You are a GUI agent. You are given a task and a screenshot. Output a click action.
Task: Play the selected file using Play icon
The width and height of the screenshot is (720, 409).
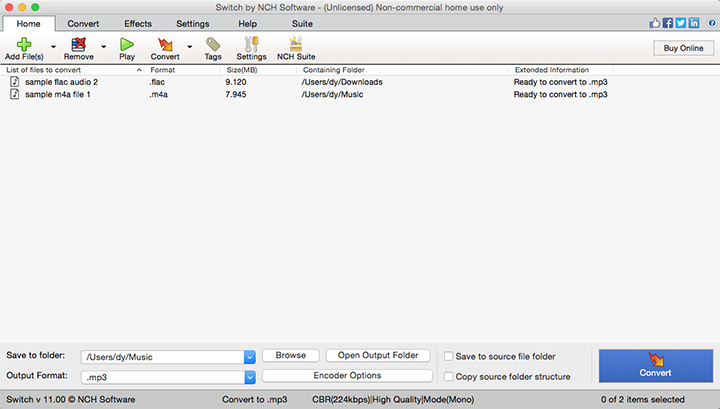tap(127, 44)
